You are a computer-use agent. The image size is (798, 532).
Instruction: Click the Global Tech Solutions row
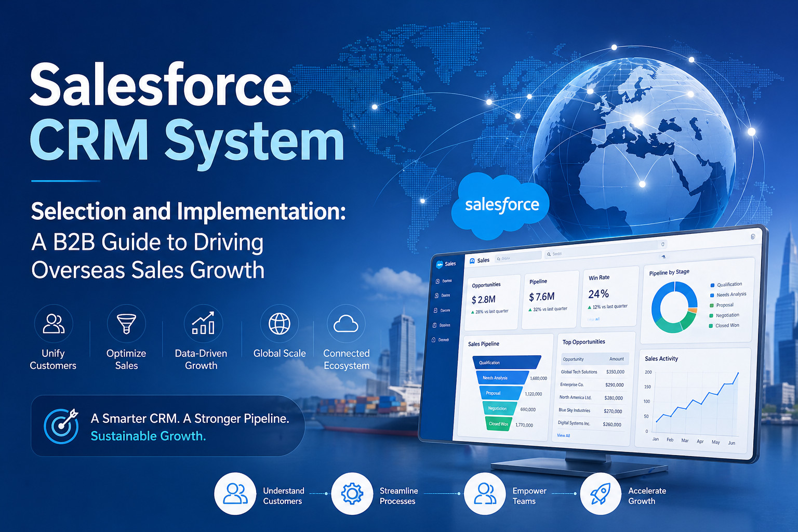593,372
